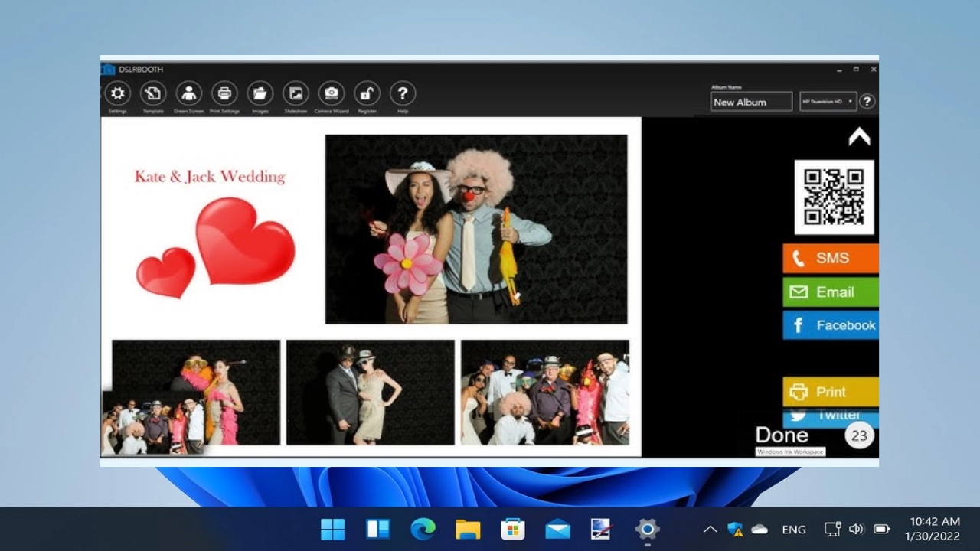
Task: Open the Green Screen tool
Action: 188,93
